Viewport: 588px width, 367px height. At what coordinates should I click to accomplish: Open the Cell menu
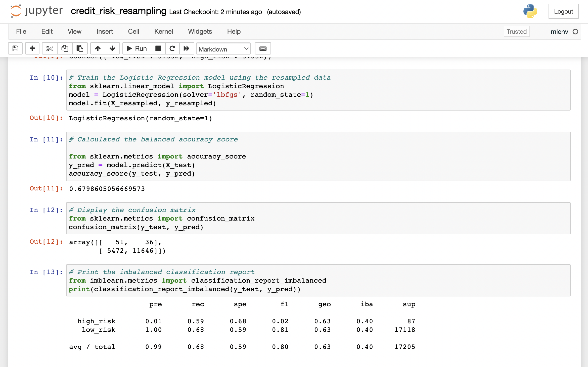pos(133,31)
